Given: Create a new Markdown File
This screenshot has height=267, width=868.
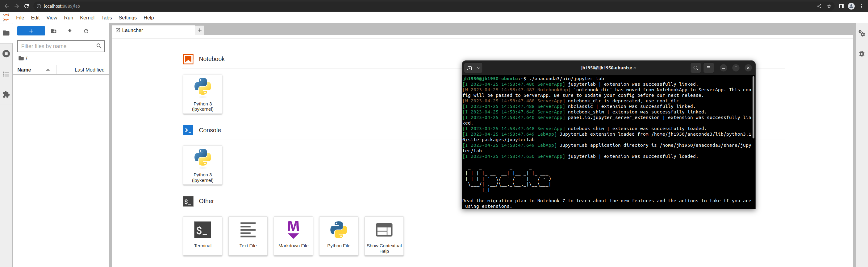Looking at the screenshot, I should tap(294, 236).
